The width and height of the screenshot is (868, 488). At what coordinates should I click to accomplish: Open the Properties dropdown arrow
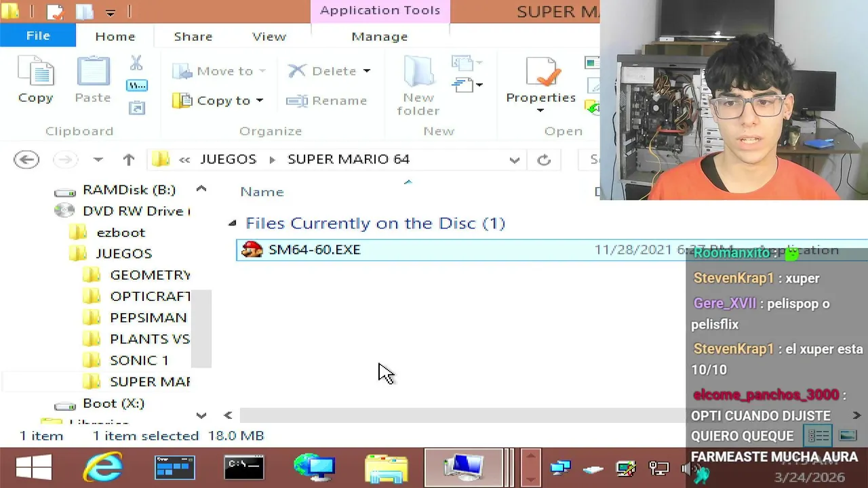[x=540, y=110]
